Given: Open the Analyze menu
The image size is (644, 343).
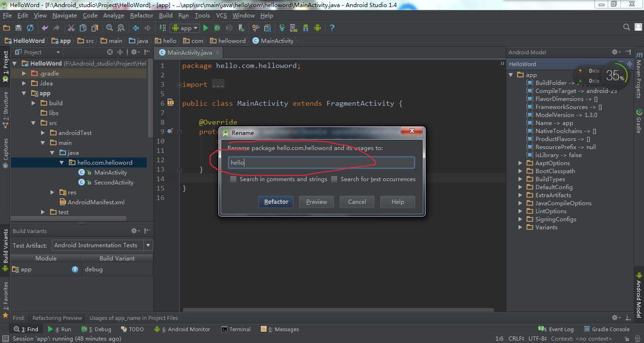Looking at the screenshot, I should click(113, 16).
